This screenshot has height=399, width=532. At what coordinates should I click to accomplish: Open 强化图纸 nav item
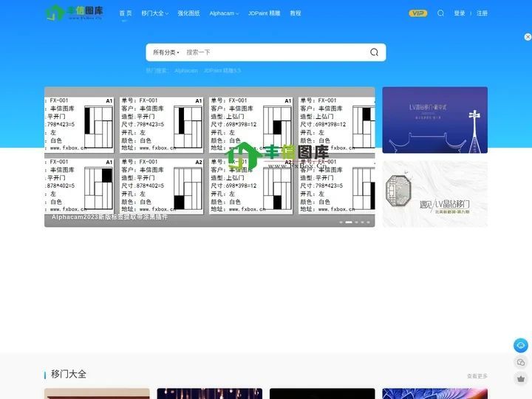pyautogui.click(x=188, y=13)
